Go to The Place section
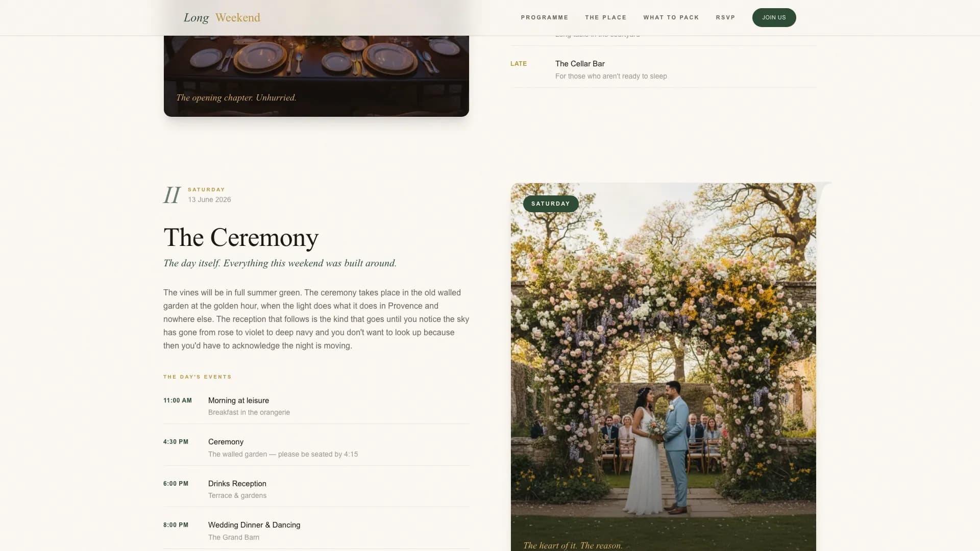 (605, 17)
